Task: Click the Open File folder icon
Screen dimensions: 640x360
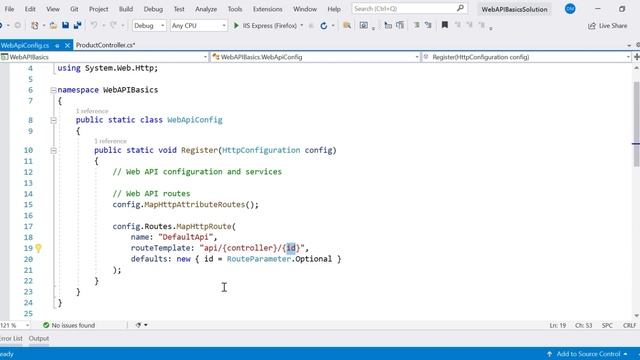Action: (53, 25)
